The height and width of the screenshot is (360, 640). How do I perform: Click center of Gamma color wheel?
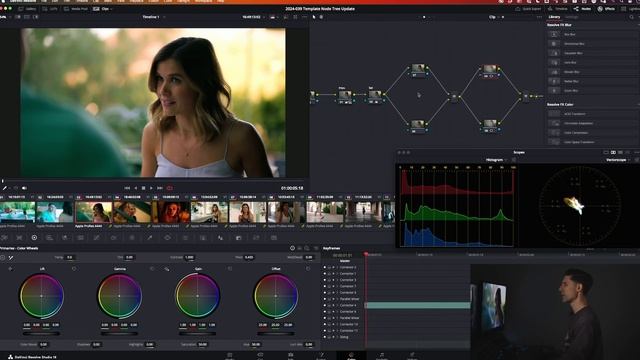(x=119, y=296)
